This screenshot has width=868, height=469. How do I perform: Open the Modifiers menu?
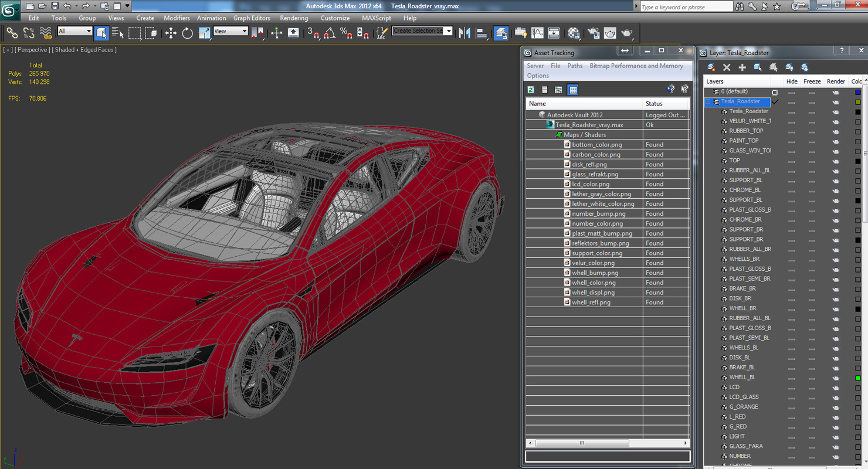[x=177, y=18]
